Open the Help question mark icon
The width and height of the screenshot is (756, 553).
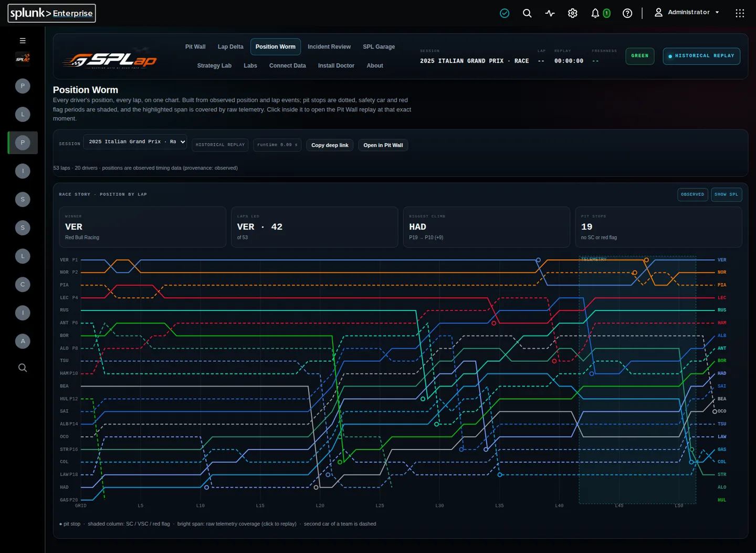click(x=627, y=13)
